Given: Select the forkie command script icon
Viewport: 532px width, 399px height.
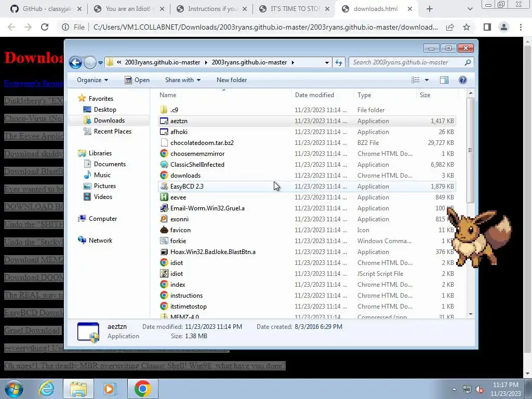Looking at the screenshot, I should tap(164, 241).
